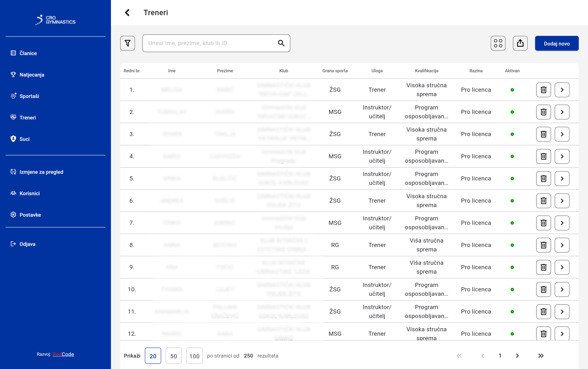This screenshot has width=588, height=369.
Task: Open Natjecanja menu item
Action: tap(32, 75)
